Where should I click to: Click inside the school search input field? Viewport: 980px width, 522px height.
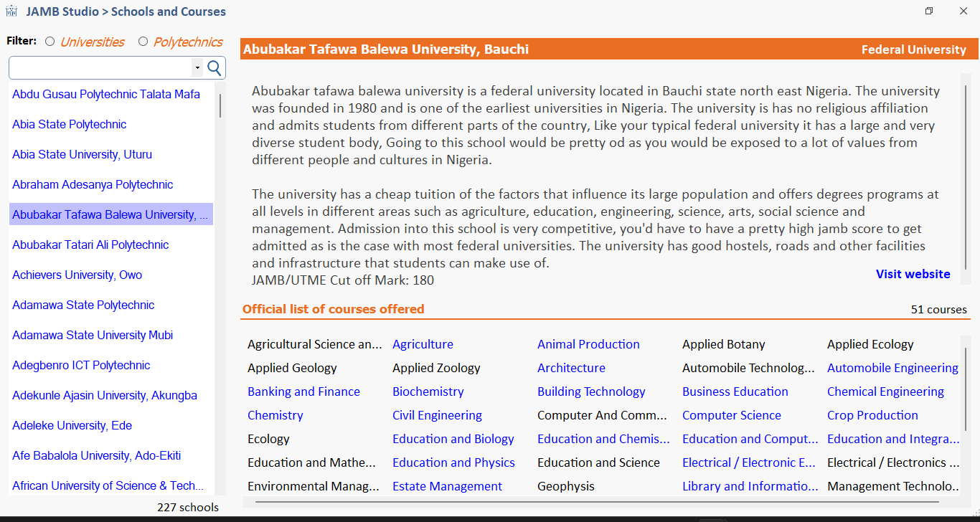[x=100, y=67]
